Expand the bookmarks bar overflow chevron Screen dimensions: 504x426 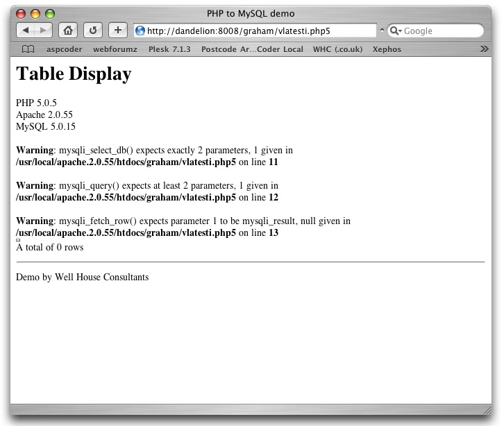(x=484, y=49)
